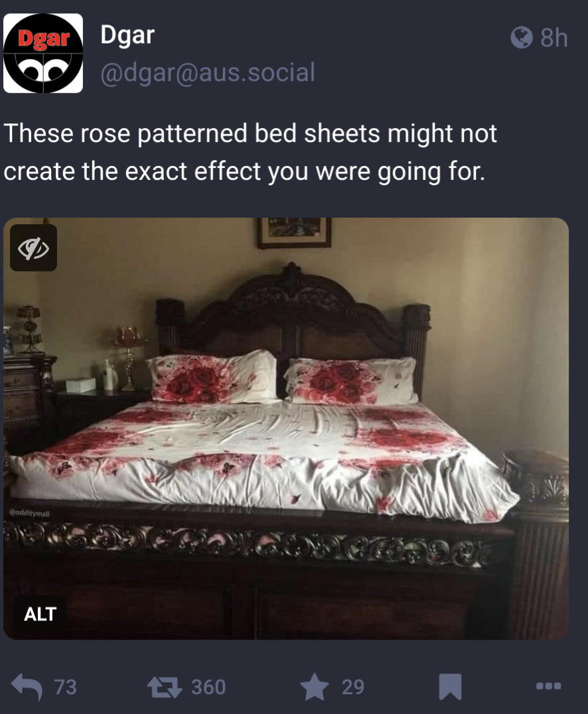Click the rose patterned bed sheets post text
The width and height of the screenshot is (588, 714).
[x=250, y=152]
